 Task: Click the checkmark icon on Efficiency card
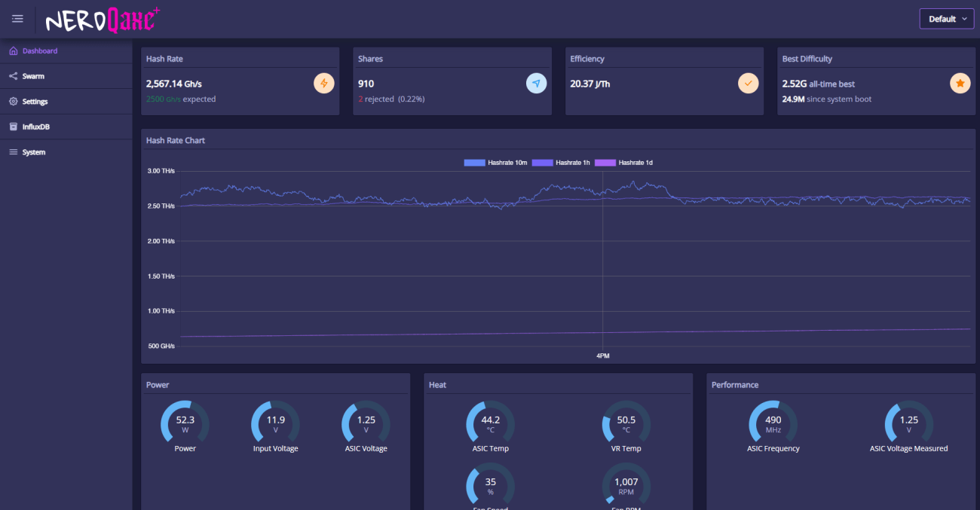click(748, 83)
